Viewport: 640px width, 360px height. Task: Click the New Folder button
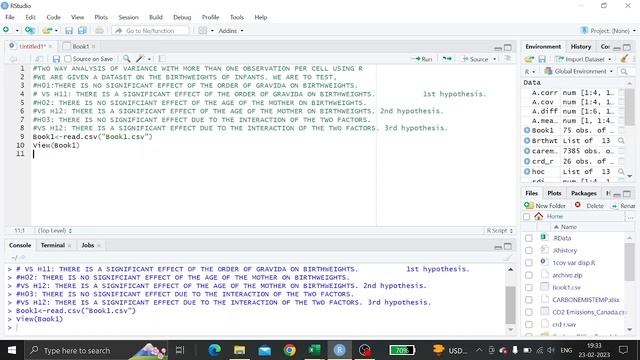click(545, 205)
